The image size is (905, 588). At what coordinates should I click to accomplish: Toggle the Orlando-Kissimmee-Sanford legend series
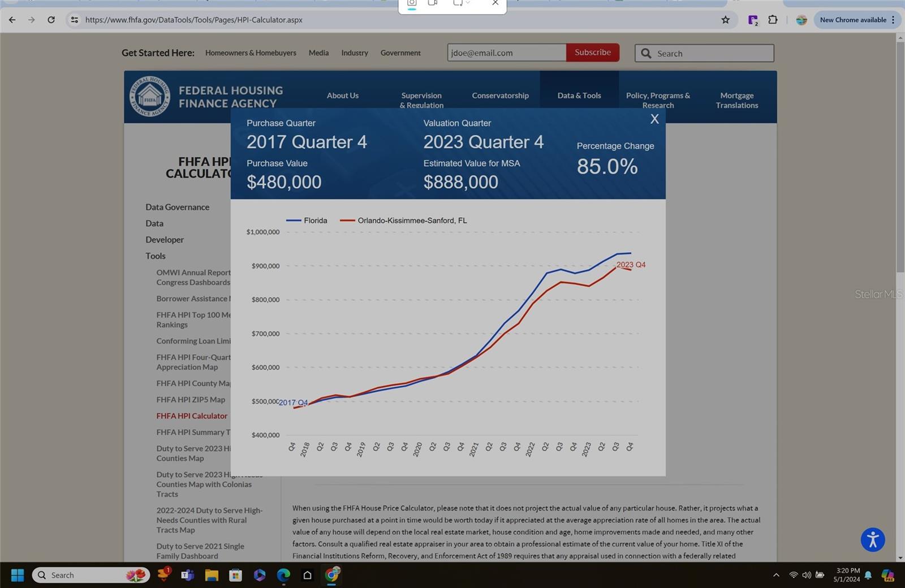pos(403,220)
